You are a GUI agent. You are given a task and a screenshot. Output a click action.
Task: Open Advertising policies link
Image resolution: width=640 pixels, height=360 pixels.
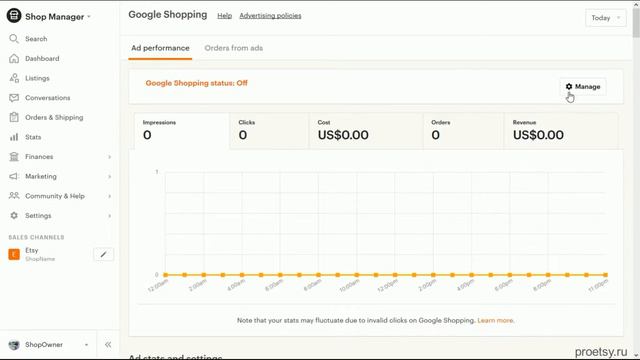(270, 16)
